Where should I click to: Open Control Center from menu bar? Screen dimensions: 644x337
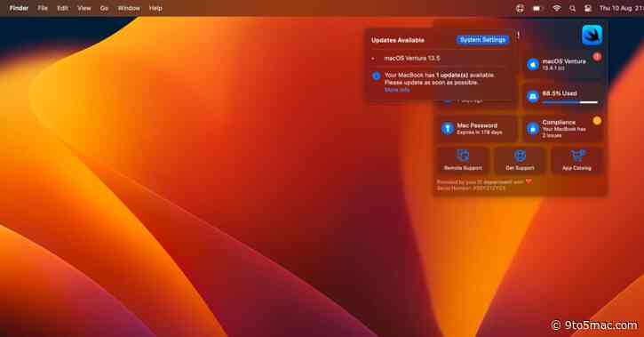pos(588,8)
